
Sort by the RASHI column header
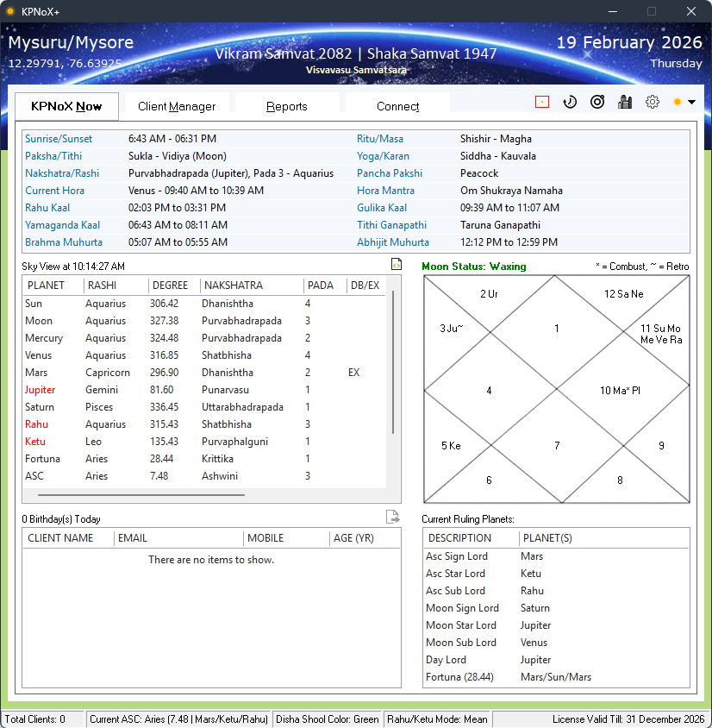pos(116,285)
